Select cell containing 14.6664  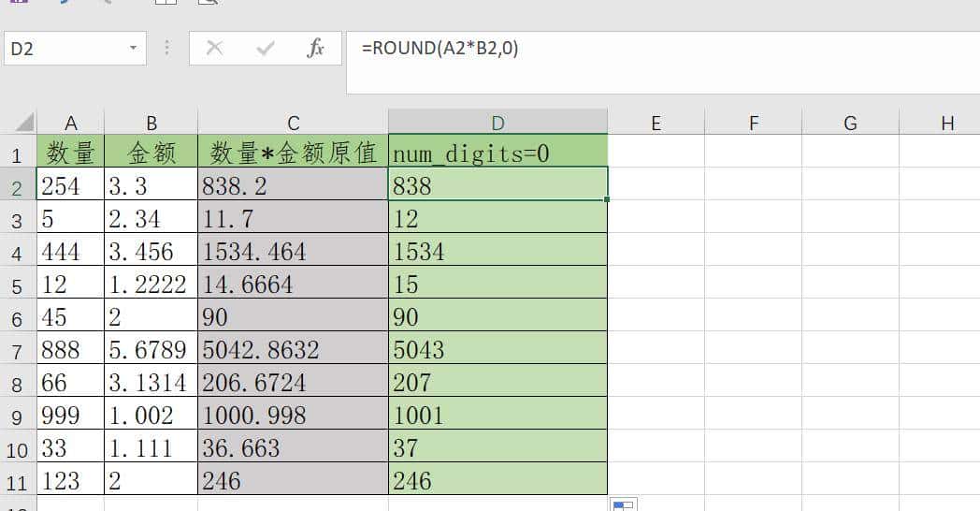[x=293, y=282]
